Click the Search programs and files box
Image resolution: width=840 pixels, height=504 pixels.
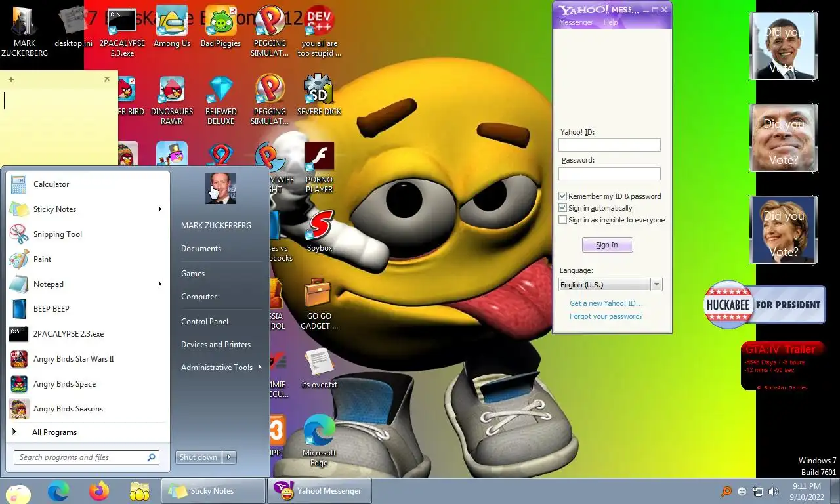pos(86,457)
